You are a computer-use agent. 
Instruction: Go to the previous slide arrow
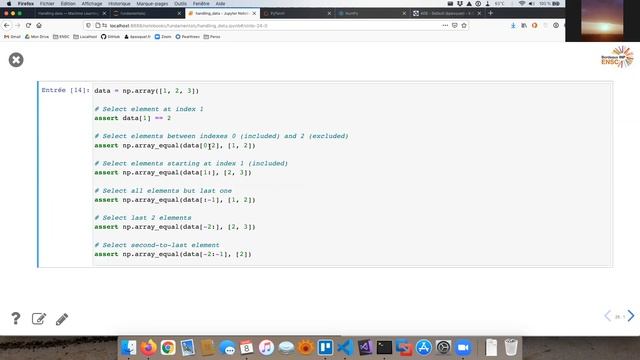pyautogui.click(x=608, y=316)
